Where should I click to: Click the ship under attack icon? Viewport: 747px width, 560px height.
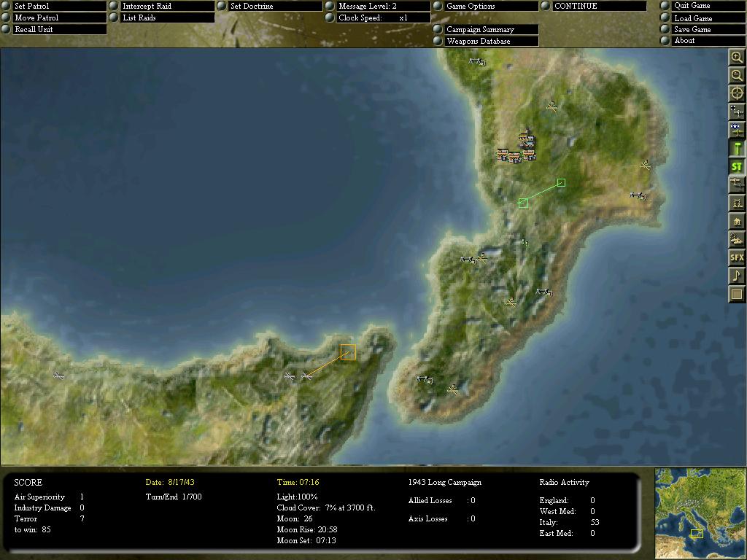(737, 239)
